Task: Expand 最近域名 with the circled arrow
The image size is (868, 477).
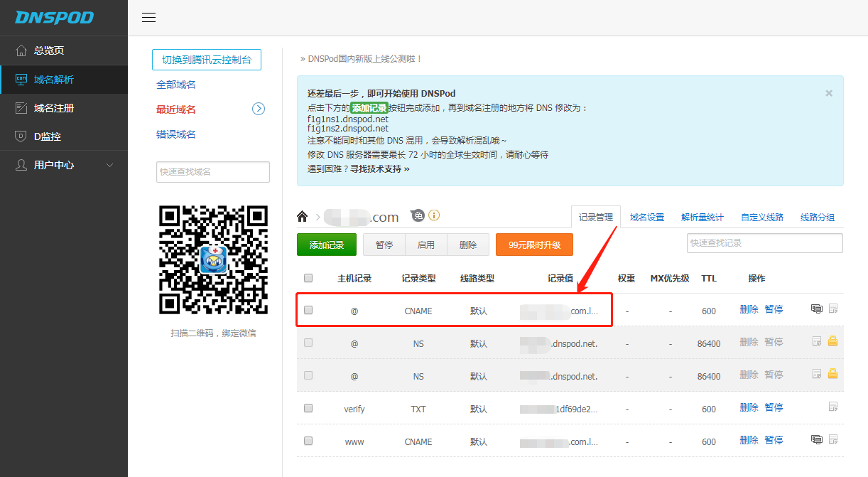Action: pos(259,109)
